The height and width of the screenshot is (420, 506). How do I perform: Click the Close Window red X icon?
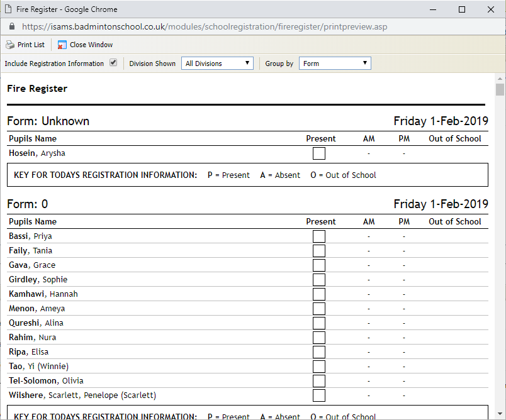pos(62,45)
